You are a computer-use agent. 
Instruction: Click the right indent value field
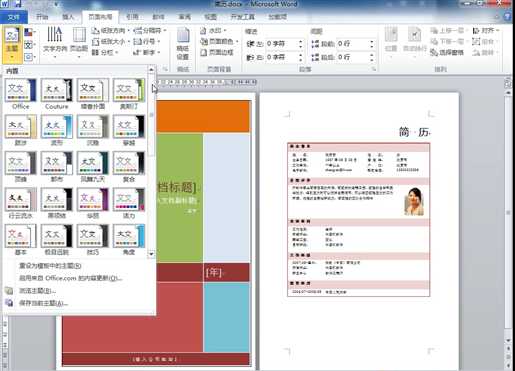tap(281, 57)
